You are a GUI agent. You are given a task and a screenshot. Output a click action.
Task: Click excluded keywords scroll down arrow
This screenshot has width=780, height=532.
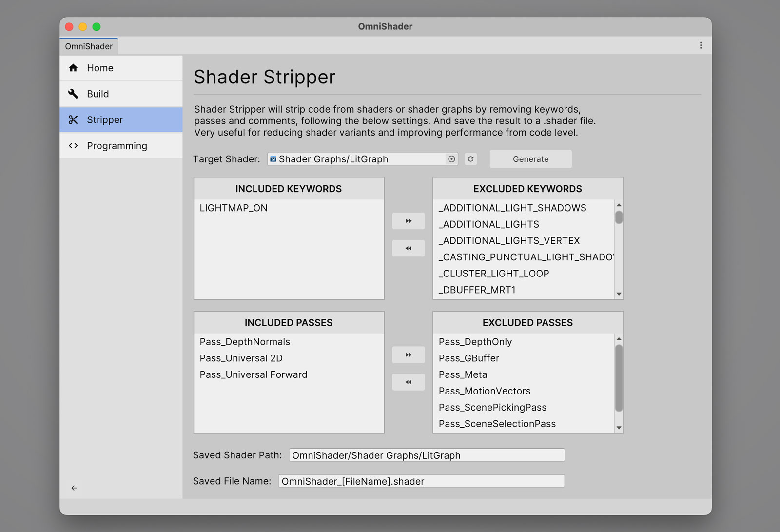(x=619, y=294)
